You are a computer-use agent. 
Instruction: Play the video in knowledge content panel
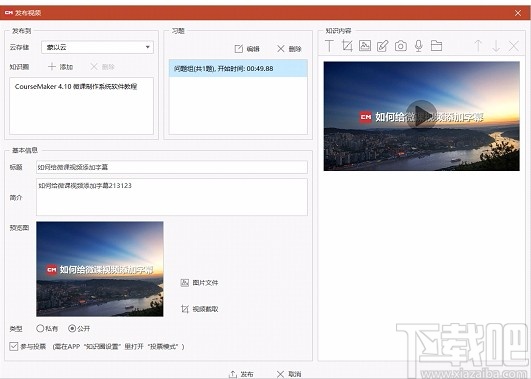pyautogui.click(x=422, y=114)
